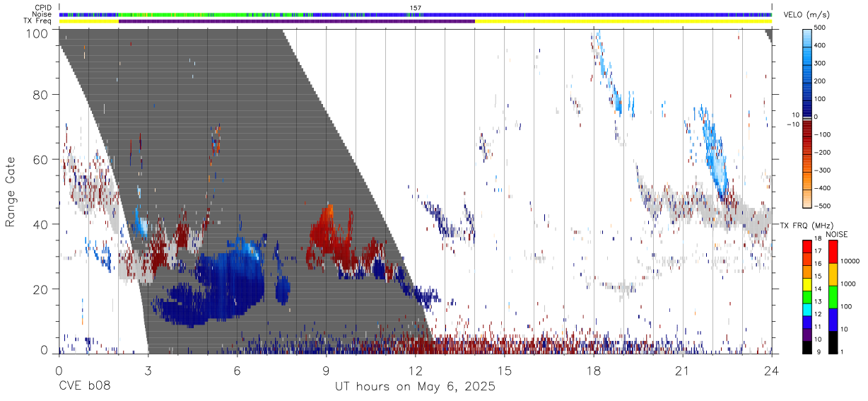Click range gate tick label 80
The width and height of the screenshot is (868, 401).
[x=42, y=95]
